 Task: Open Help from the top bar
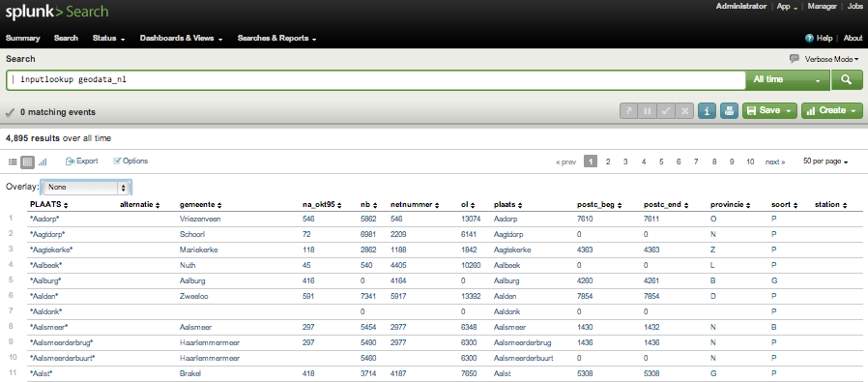pos(819,39)
